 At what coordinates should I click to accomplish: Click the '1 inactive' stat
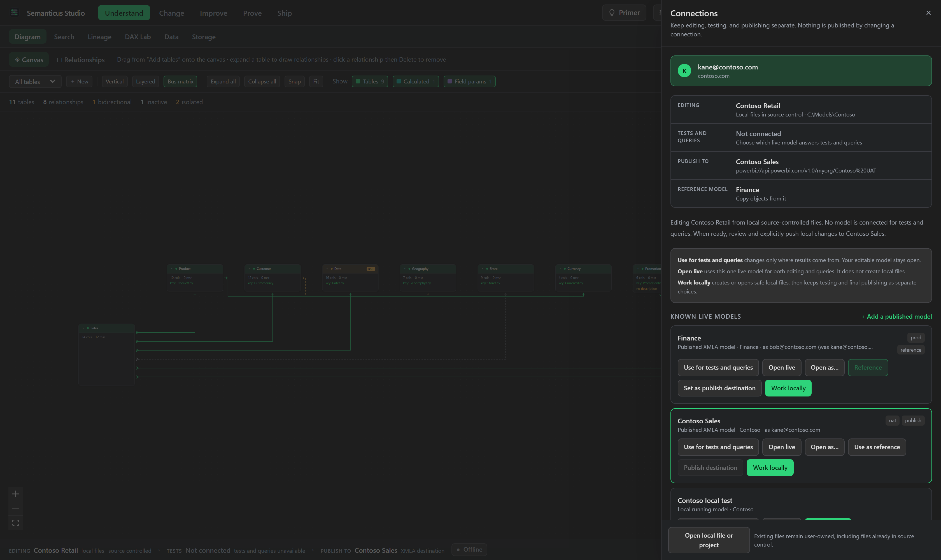pyautogui.click(x=154, y=102)
